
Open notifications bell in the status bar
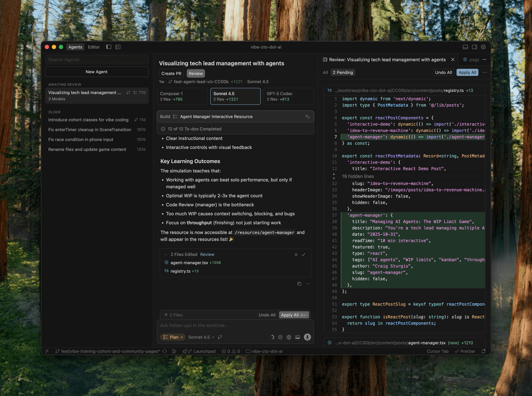pyautogui.click(x=483, y=351)
